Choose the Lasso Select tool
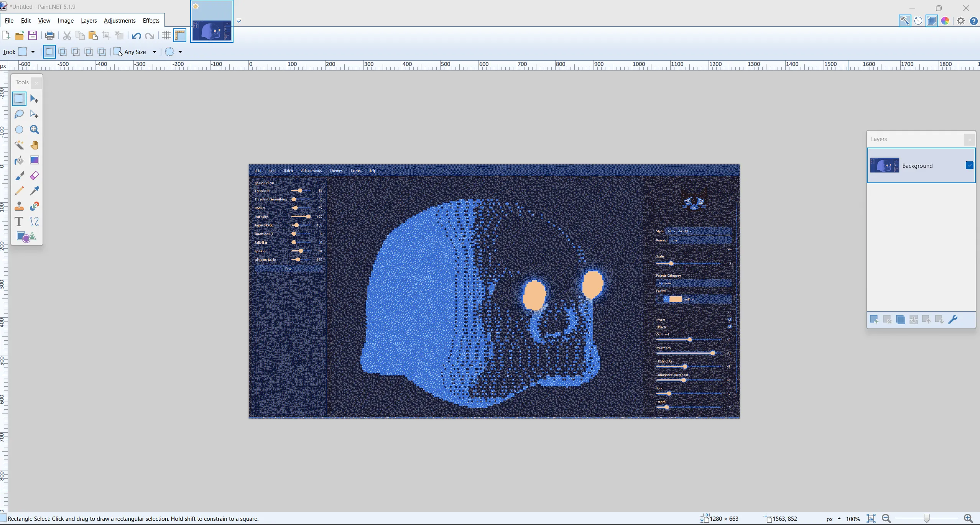This screenshot has width=980, height=525. tap(19, 114)
